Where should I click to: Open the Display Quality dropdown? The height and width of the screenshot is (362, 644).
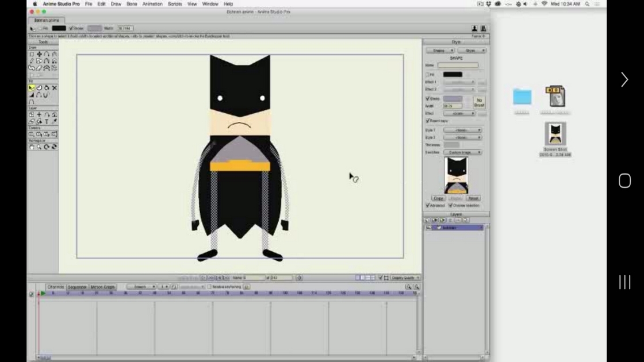(x=405, y=278)
